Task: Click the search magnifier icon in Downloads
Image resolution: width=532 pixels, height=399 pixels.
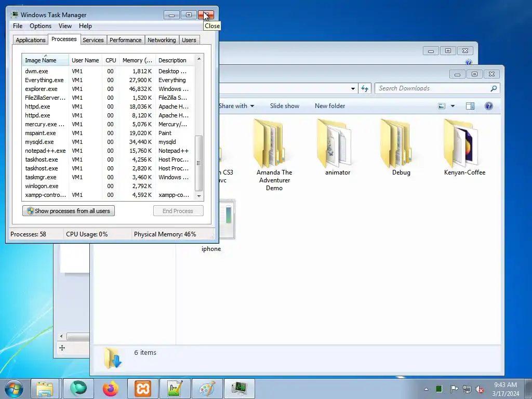Action: (x=494, y=88)
